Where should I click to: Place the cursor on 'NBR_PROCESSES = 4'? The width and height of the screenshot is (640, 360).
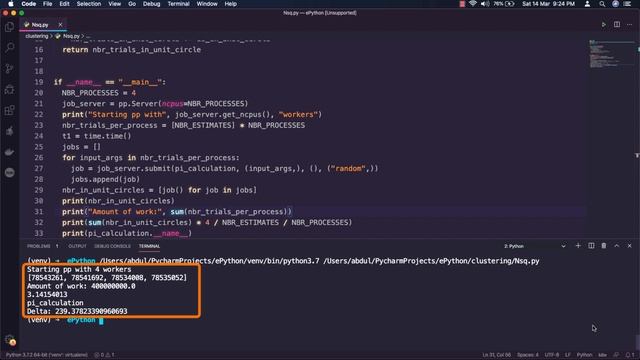click(99, 93)
